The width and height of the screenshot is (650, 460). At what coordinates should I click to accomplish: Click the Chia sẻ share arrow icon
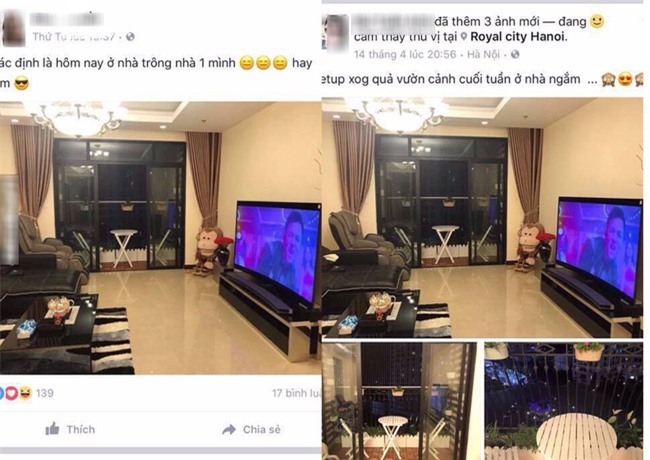229,430
